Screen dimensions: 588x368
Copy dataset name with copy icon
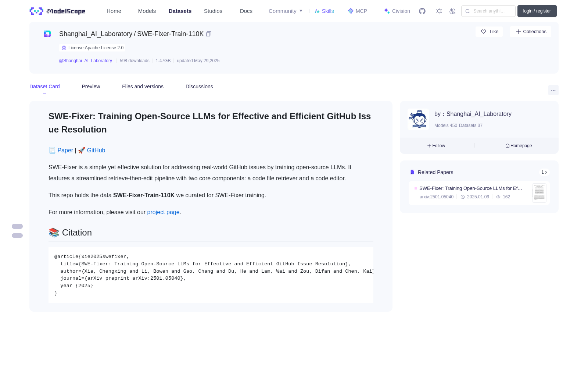tap(209, 34)
